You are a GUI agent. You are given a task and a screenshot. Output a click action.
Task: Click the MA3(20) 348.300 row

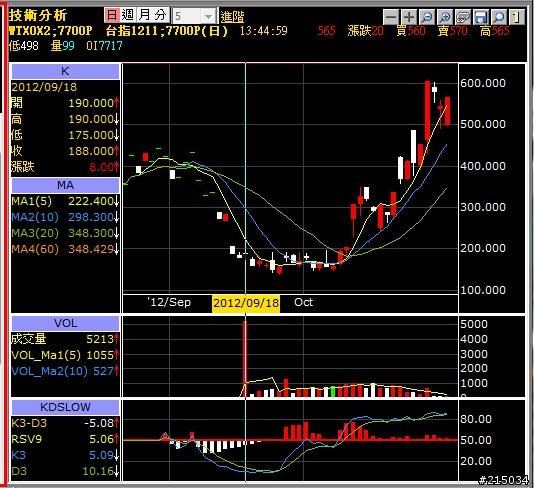coord(65,233)
